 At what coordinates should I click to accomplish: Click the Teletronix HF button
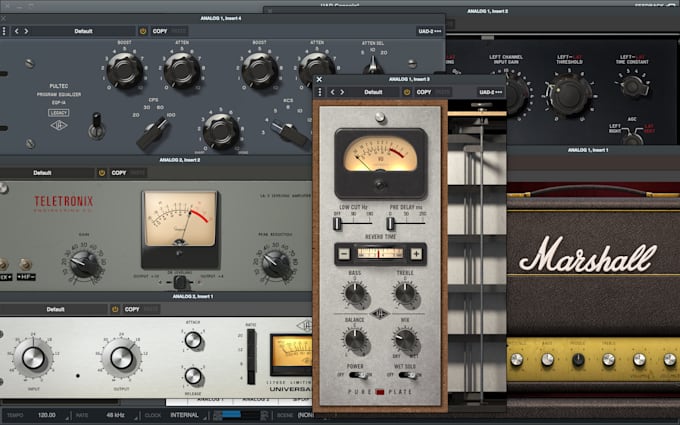coord(26,264)
